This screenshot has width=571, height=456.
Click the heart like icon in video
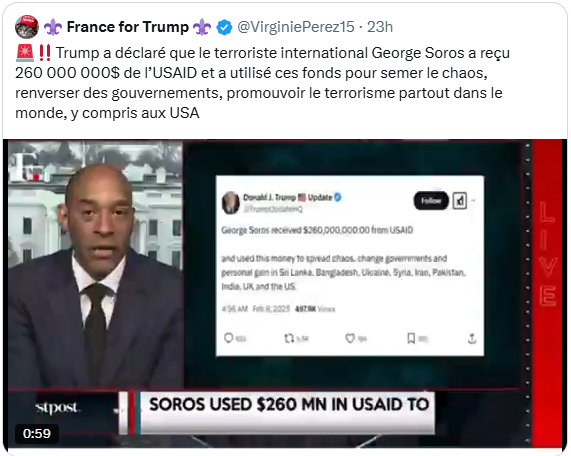pyautogui.click(x=350, y=339)
